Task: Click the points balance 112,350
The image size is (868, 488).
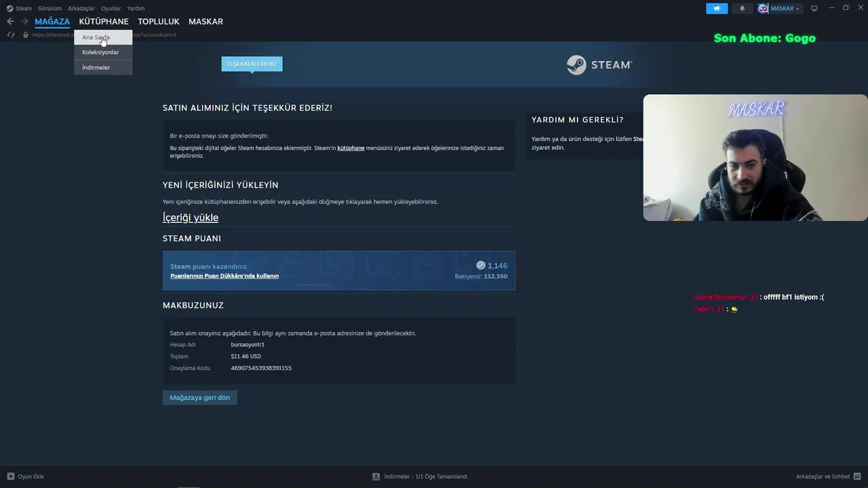Action: (496, 277)
